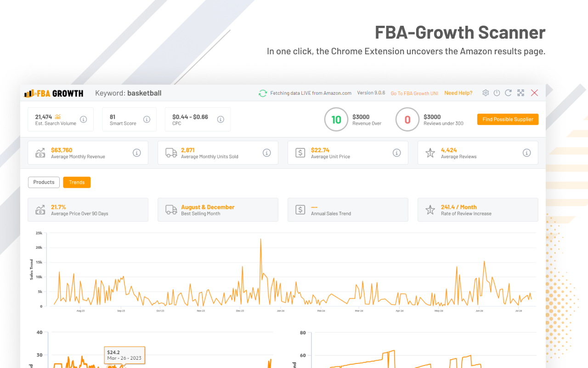Click Find Possible Supplier button
The image size is (588, 368).
(x=508, y=119)
